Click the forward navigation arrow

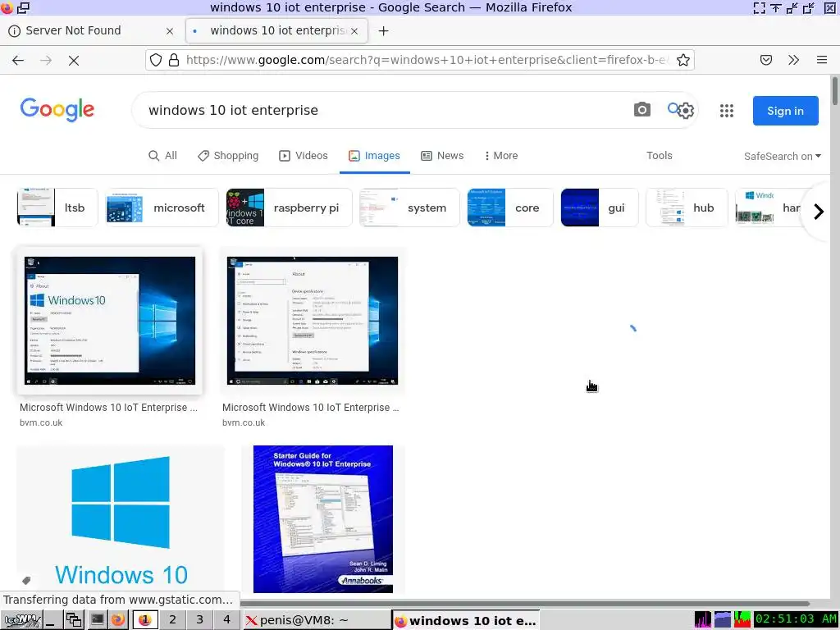[x=46, y=60]
